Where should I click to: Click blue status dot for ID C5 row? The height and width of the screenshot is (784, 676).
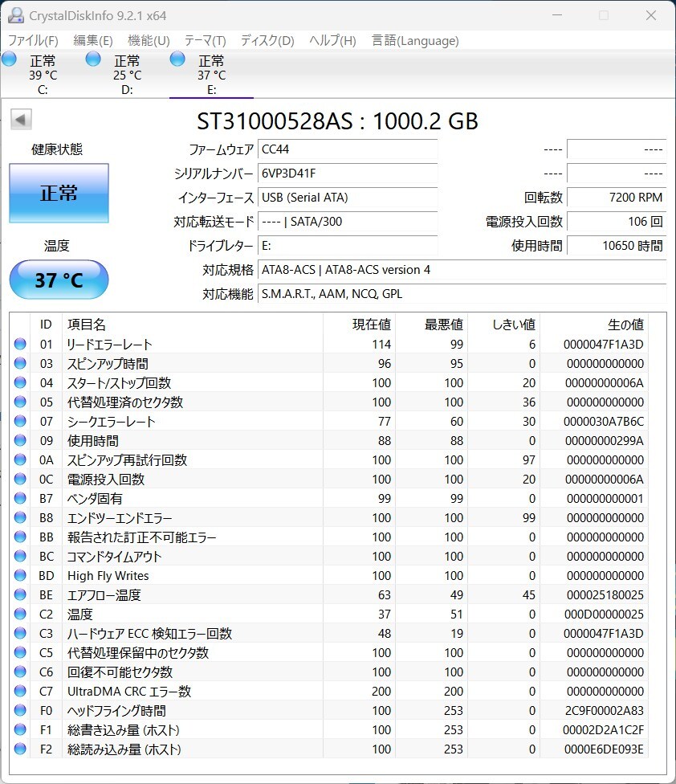[x=20, y=652]
